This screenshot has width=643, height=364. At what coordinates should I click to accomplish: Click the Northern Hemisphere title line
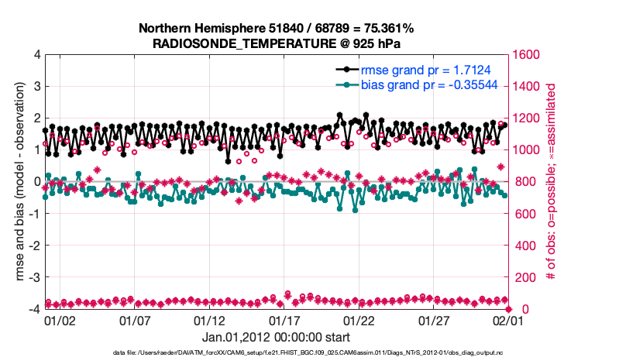pyautogui.click(x=276, y=28)
